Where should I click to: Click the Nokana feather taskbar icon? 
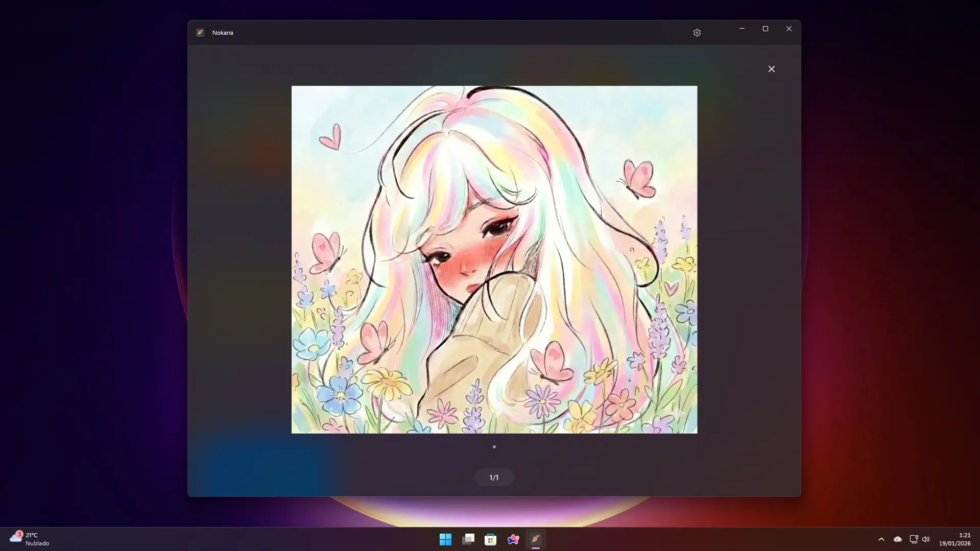pyautogui.click(x=535, y=539)
